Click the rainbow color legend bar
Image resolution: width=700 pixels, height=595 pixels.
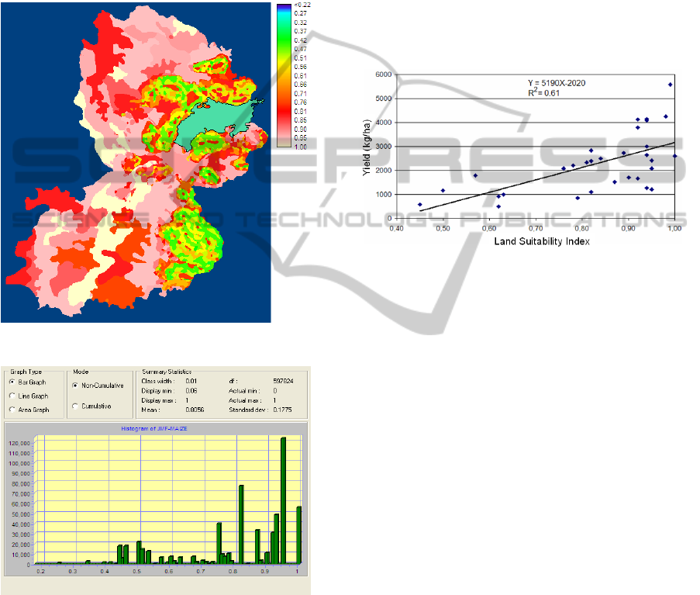point(284,75)
